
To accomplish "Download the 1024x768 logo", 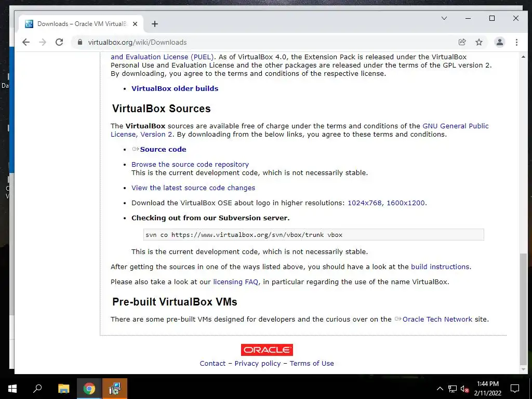I will [365, 203].
